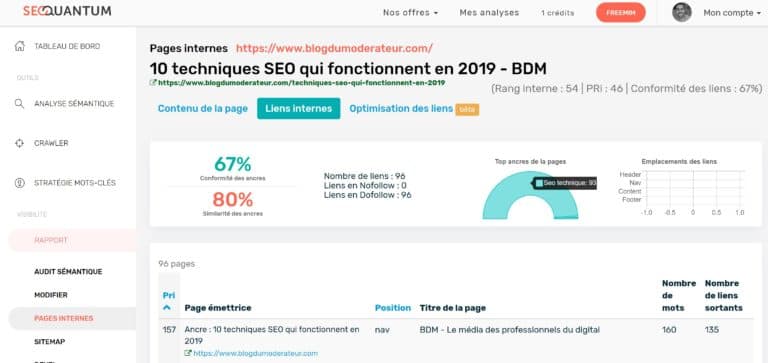Screen dimensions: 768x363
Task: Switch to Optimisation des liens tab
Action: pyautogui.click(x=401, y=108)
